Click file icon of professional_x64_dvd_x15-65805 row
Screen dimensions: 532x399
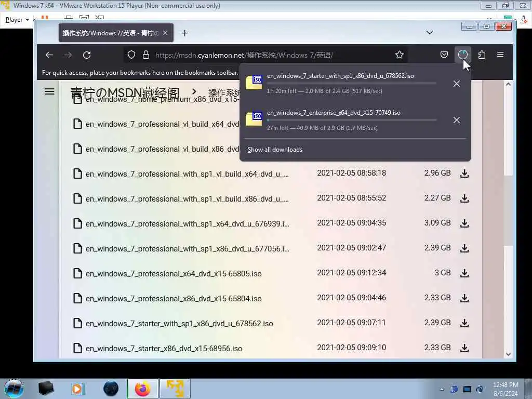[78, 273]
